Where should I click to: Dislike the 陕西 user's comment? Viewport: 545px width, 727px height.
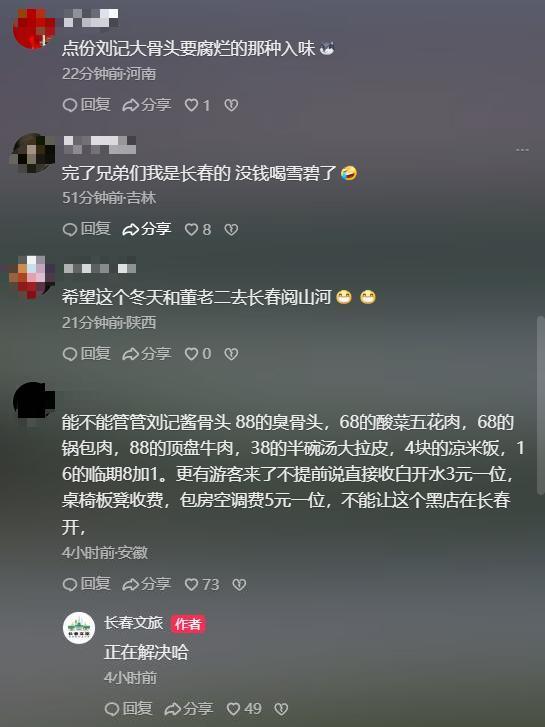[231, 354]
